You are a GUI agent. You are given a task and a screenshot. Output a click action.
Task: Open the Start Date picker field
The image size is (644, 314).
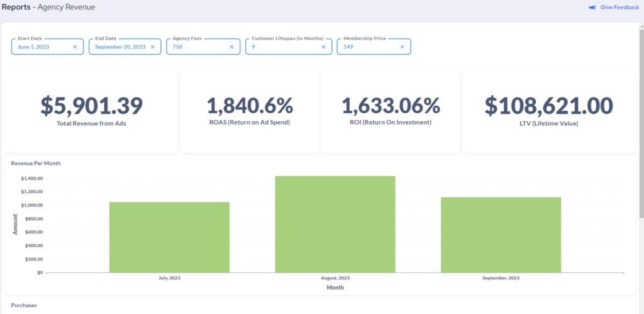pyautogui.click(x=41, y=47)
